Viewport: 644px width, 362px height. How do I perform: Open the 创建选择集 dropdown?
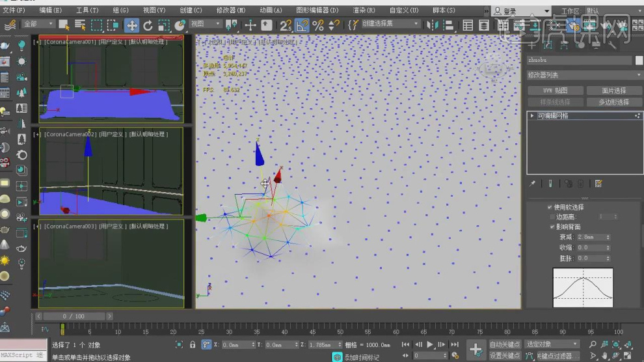point(391,25)
